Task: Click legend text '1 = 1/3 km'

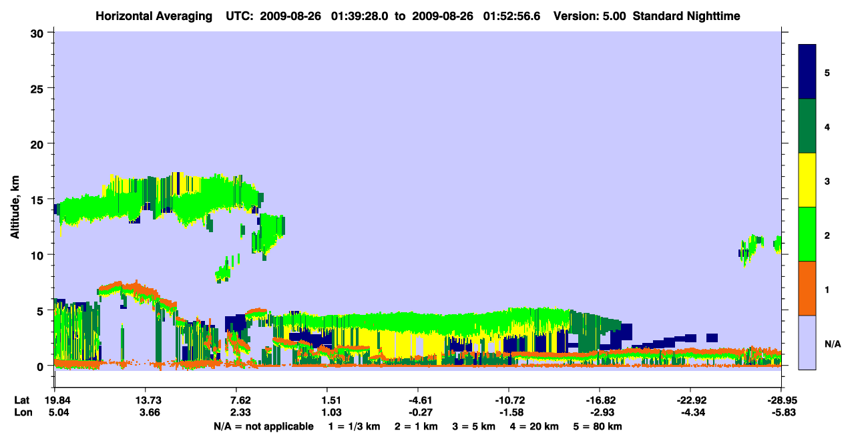Action: point(355,426)
